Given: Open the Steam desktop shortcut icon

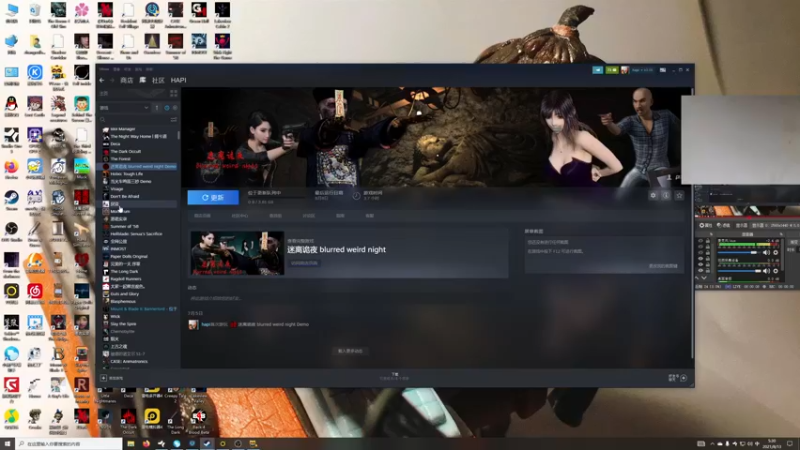Looking at the screenshot, I should click(x=11, y=199).
